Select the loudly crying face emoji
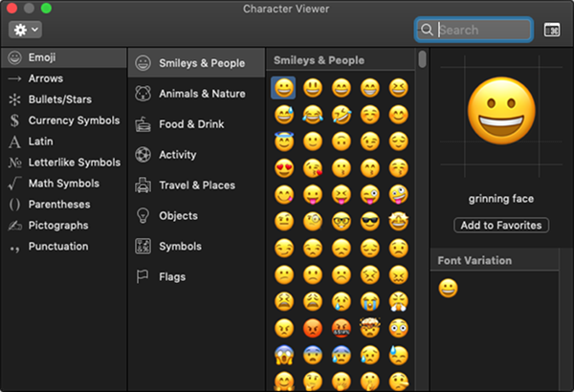Viewport: 574px width, 392px height. pos(369,301)
